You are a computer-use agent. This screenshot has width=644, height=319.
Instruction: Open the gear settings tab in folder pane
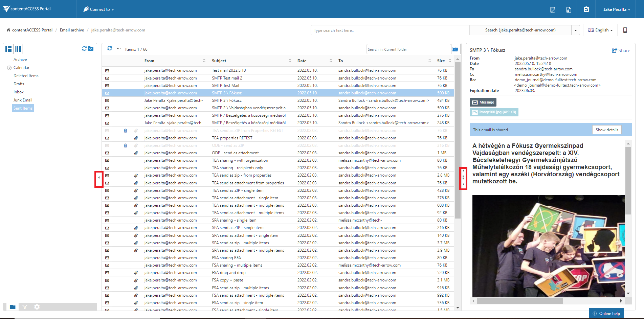(37, 307)
